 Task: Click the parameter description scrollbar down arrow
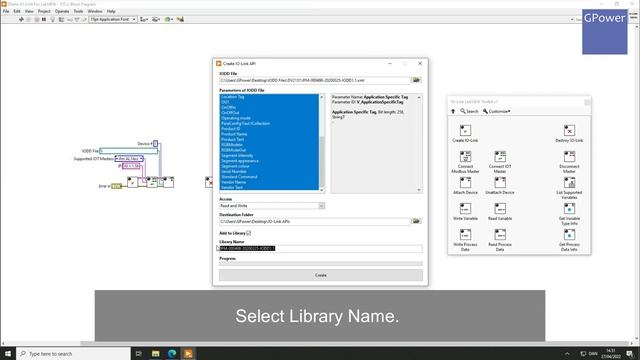(x=419, y=190)
